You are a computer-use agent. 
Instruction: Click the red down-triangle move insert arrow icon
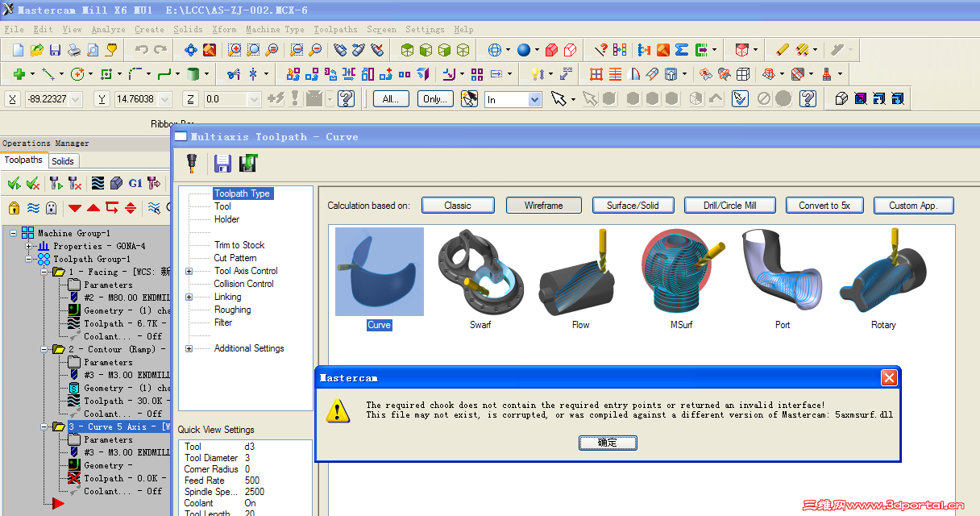[75, 208]
